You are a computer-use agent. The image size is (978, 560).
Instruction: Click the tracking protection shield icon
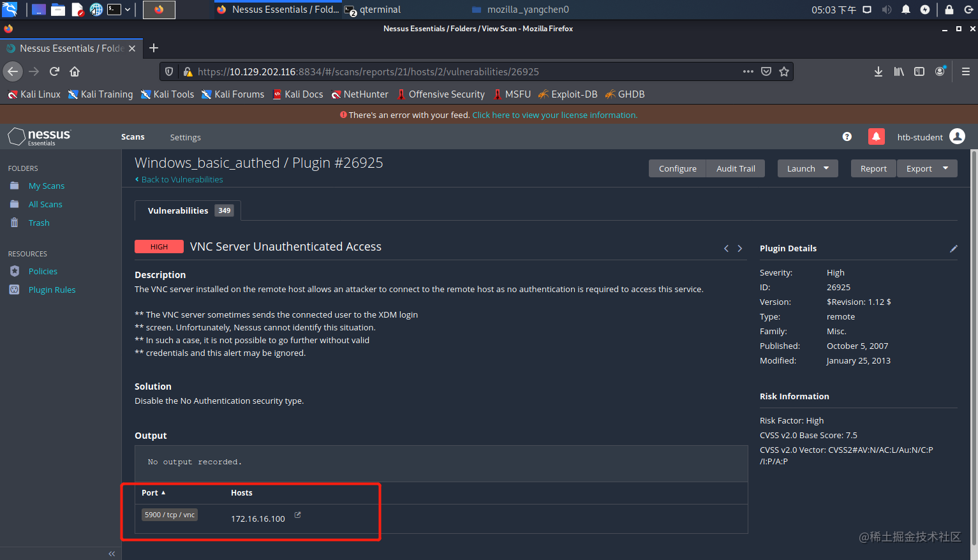(169, 71)
